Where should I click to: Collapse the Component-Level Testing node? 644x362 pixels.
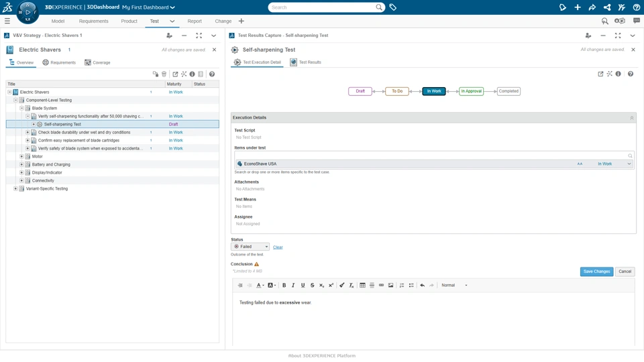(x=15, y=100)
